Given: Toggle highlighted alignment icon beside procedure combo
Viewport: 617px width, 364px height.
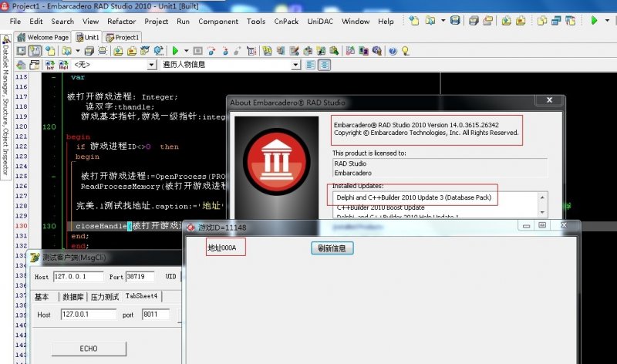Looking at the screenshot, I should click(x=324, y=65).
